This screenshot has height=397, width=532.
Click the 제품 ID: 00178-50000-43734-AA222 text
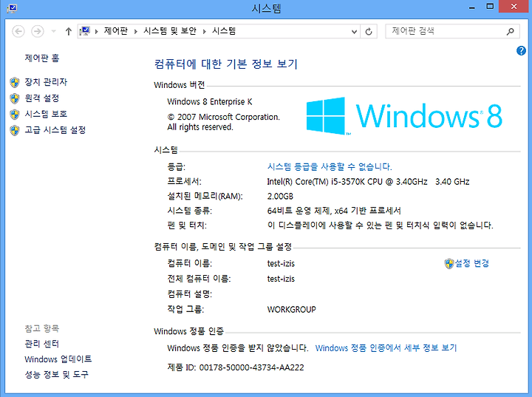pos(236,367)
